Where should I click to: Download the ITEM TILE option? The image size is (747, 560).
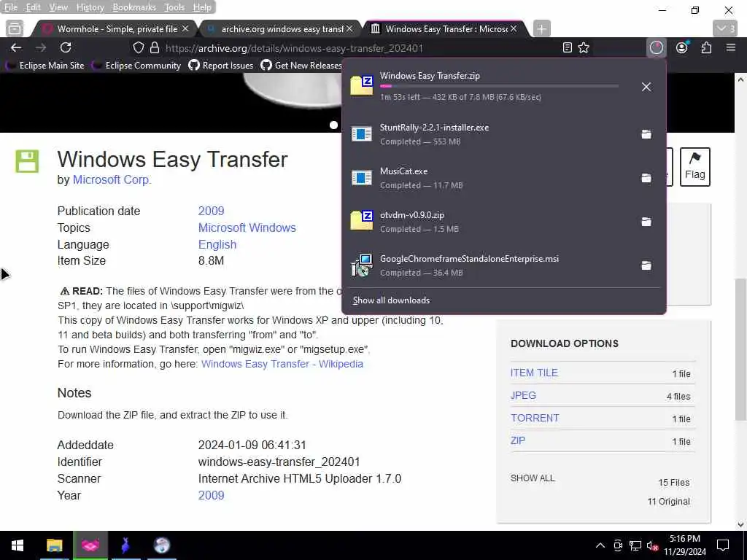coord(534,373)
